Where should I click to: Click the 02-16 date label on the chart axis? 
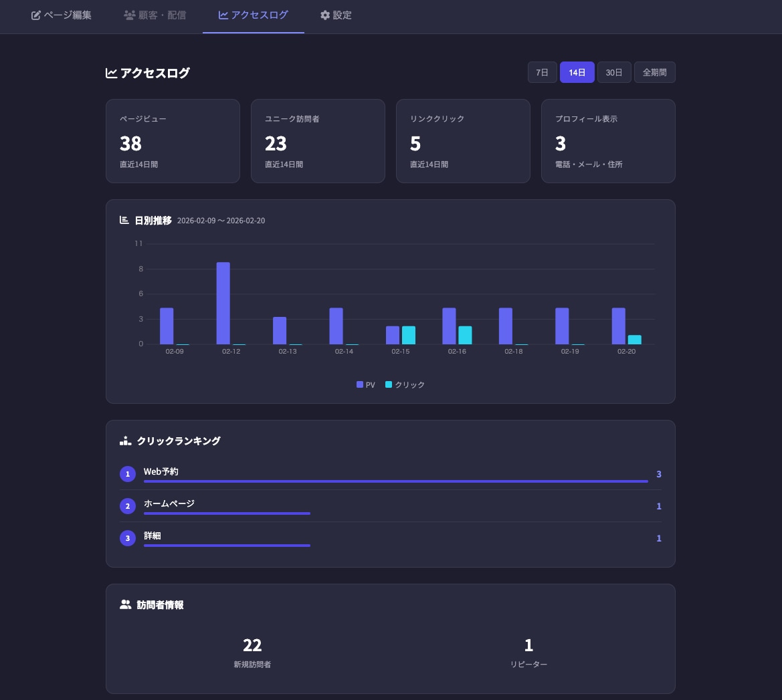click(x=457, y=352)
